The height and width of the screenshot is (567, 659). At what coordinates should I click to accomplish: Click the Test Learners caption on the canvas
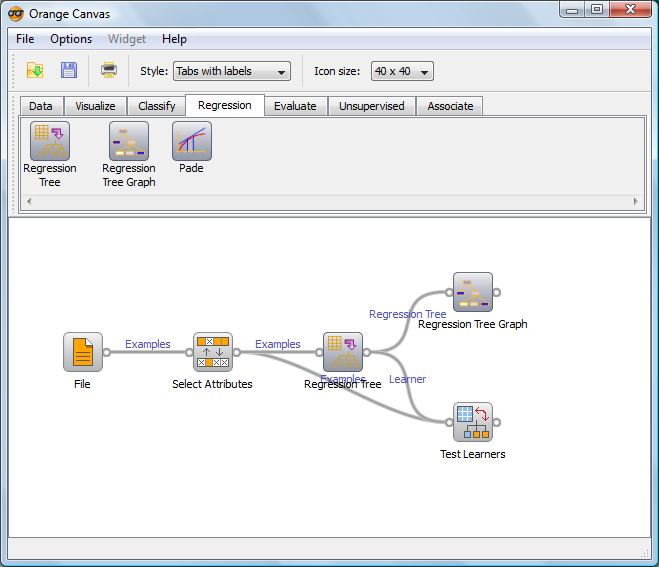[x=473, y=454]
